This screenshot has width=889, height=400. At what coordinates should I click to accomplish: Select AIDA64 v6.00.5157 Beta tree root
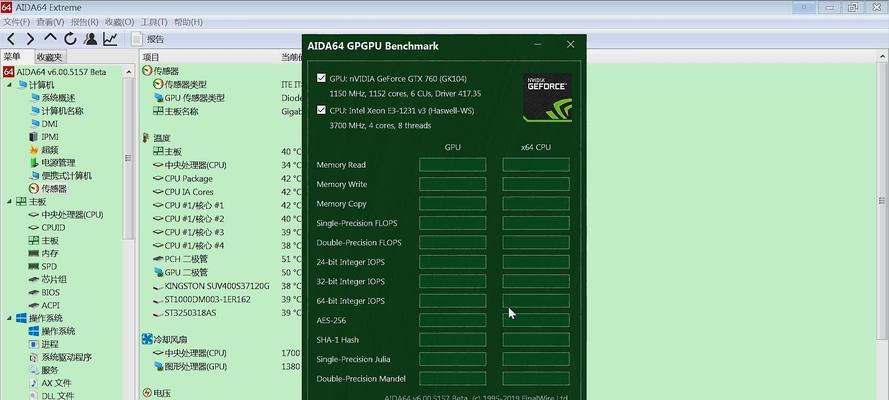coord(55,71)
